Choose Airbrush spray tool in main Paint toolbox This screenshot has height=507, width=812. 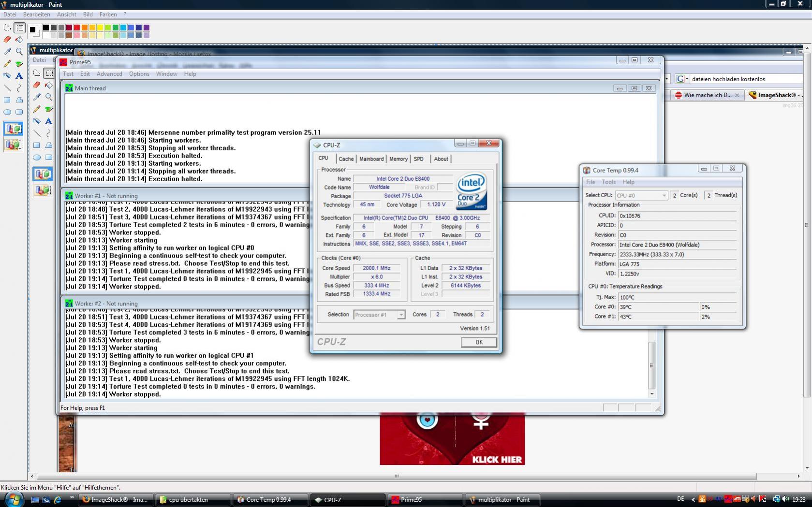7,75
